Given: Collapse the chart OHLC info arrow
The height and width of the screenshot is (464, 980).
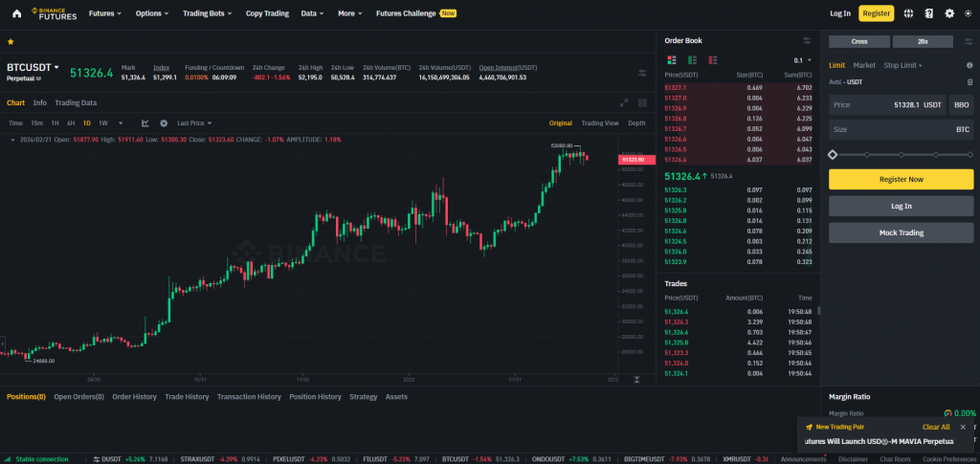Looking at the screenshot, I should 13,140.
